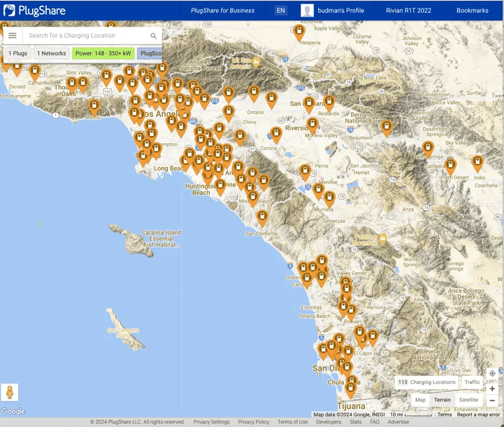Open the FAQ footer link
This screenshot has height=427, width=504.
pyautogui.click(x=374, y=422)
